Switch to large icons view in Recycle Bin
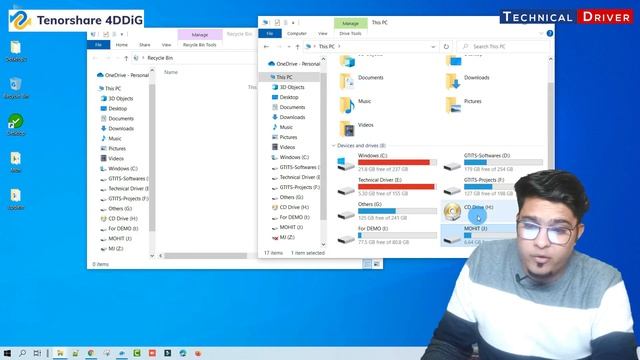The image size is (640, 360). [x=376, y=264]
